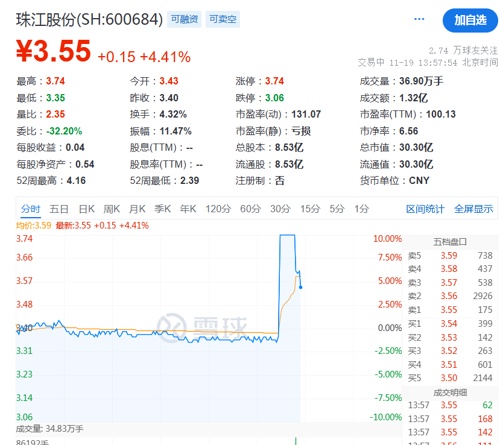Click the 成交量 value 36.90万手

coord(421,81)
